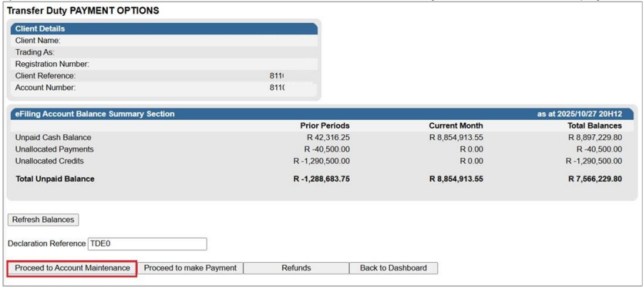Select the Unallocated Credits row label
Screen dimensions: 644x287
coord(51,161)
